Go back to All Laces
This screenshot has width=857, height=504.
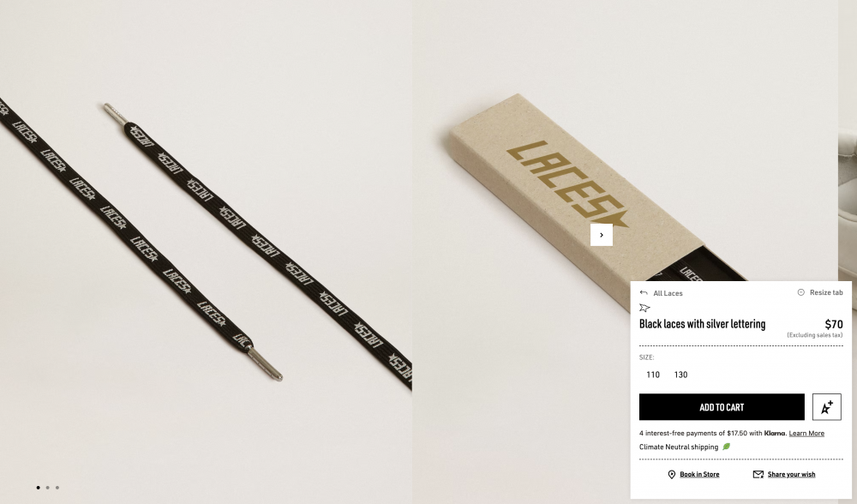pos(668,293)
